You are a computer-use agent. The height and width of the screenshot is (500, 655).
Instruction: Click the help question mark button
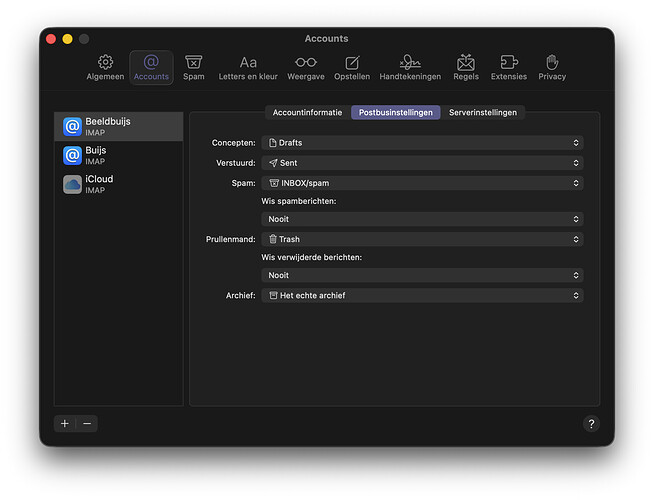pyautogui.click(x=590, y=423)
